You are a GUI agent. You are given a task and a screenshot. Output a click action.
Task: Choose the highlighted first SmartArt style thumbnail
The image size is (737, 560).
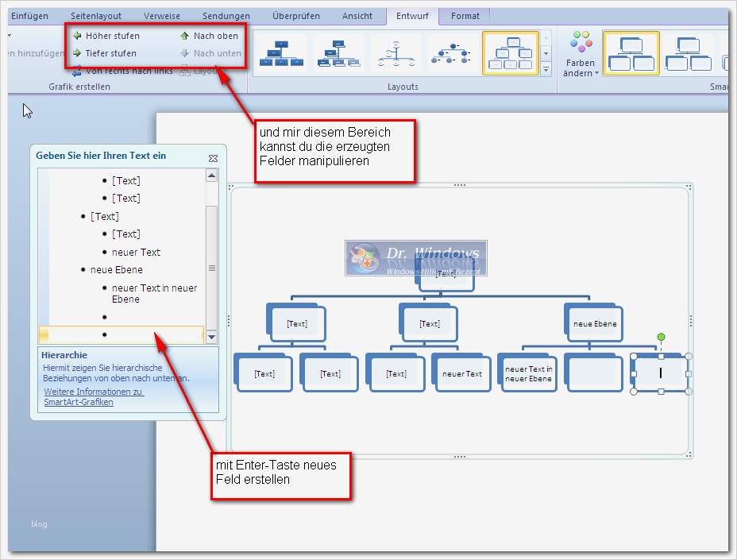pyautogui.click(x=631, y=53)
